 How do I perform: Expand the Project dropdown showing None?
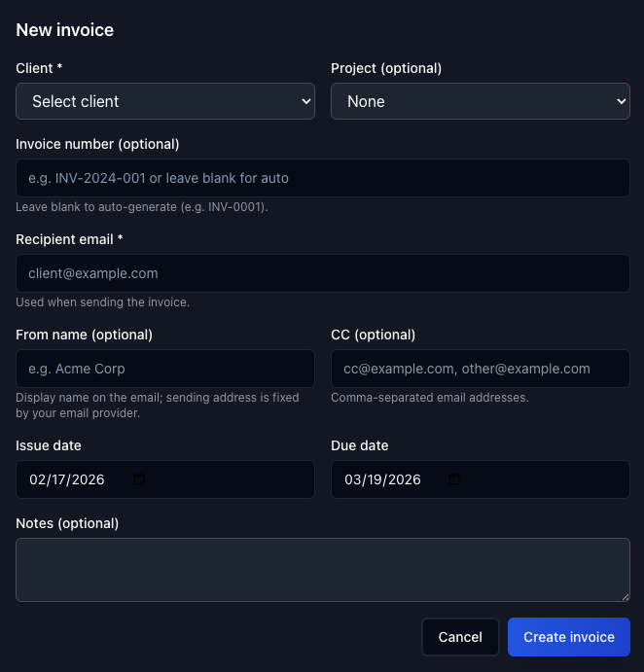click(480, 101)
